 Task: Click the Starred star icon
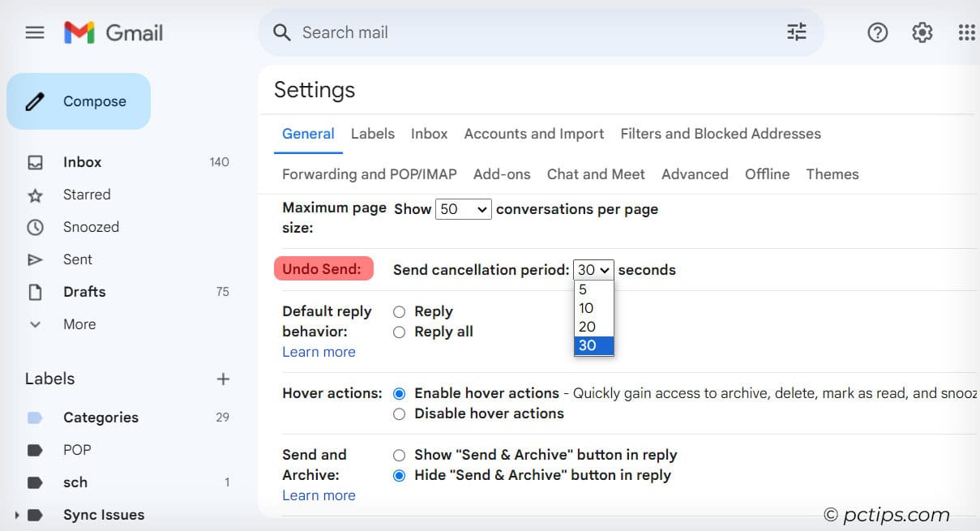tap(36, 195)
